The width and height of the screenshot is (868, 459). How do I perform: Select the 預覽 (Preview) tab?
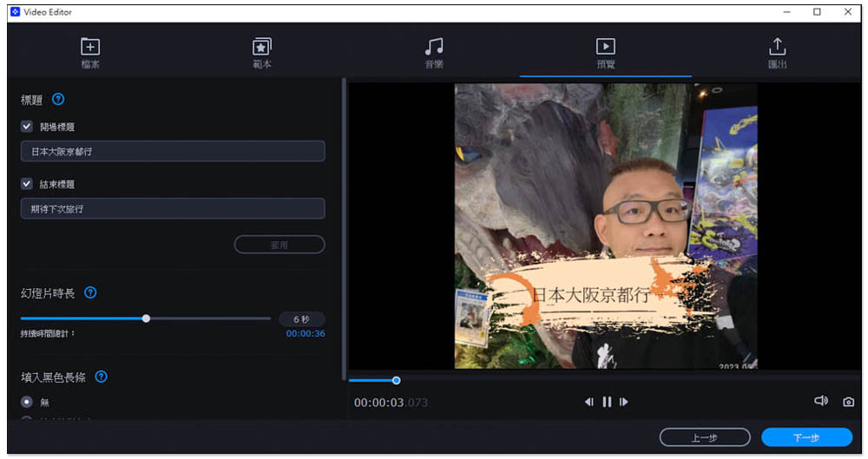(x=605, y=48)
